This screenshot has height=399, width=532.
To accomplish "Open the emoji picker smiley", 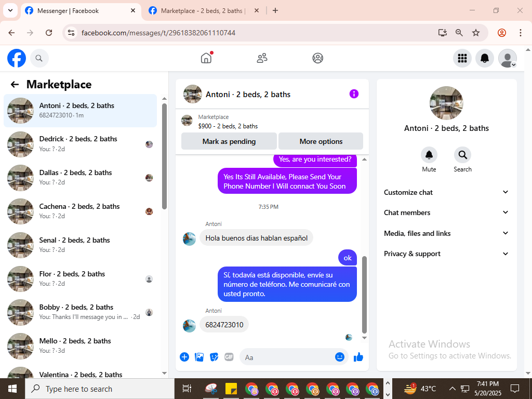I will click(x=340, y=357).
